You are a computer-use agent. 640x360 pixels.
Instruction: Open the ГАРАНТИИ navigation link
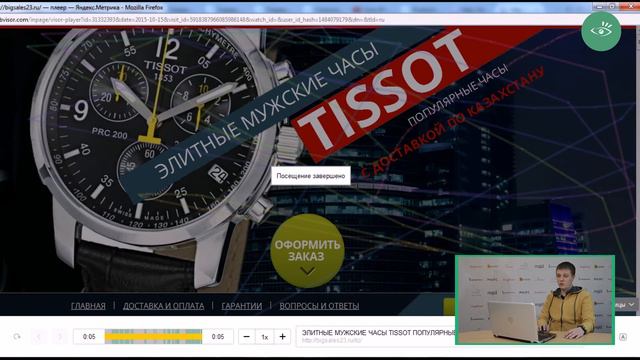pyautogui.click(x=242, y=306)
